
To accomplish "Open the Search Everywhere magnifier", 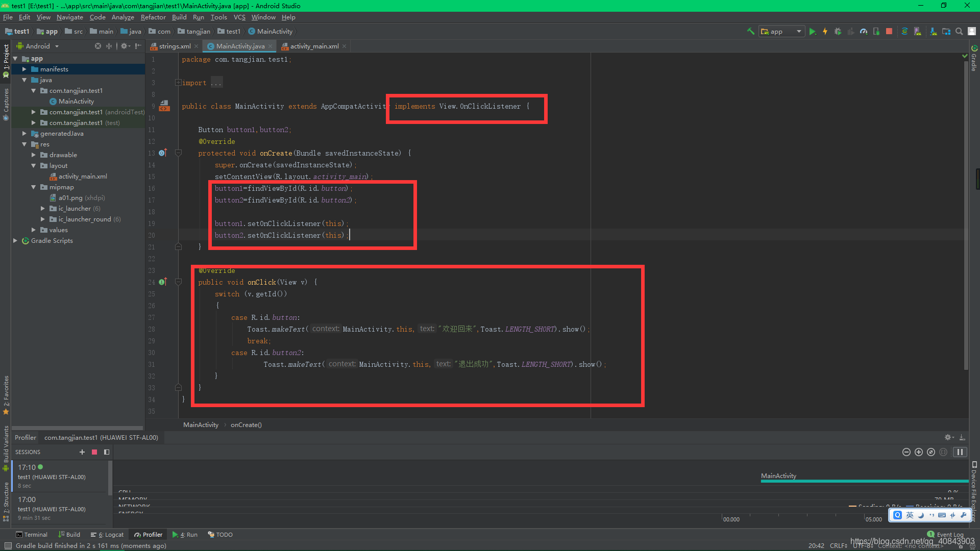I will pyautogui.click(x=959, y=32).
